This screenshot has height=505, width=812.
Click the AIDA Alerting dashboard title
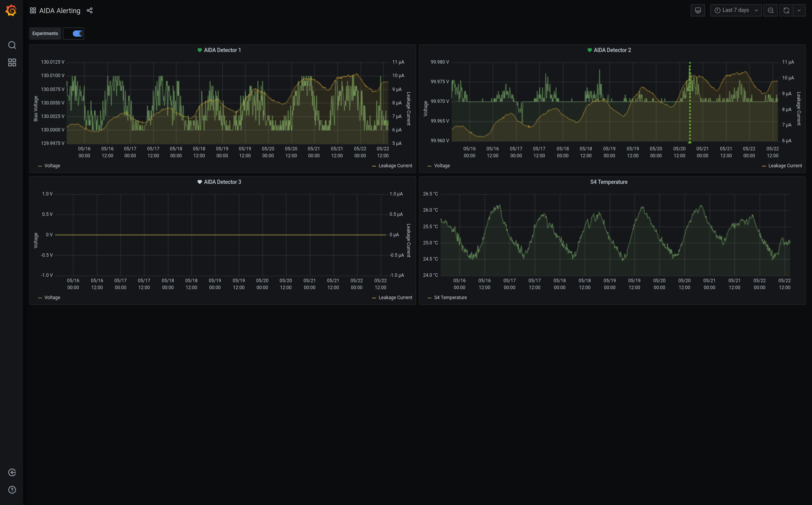(60, 11)
